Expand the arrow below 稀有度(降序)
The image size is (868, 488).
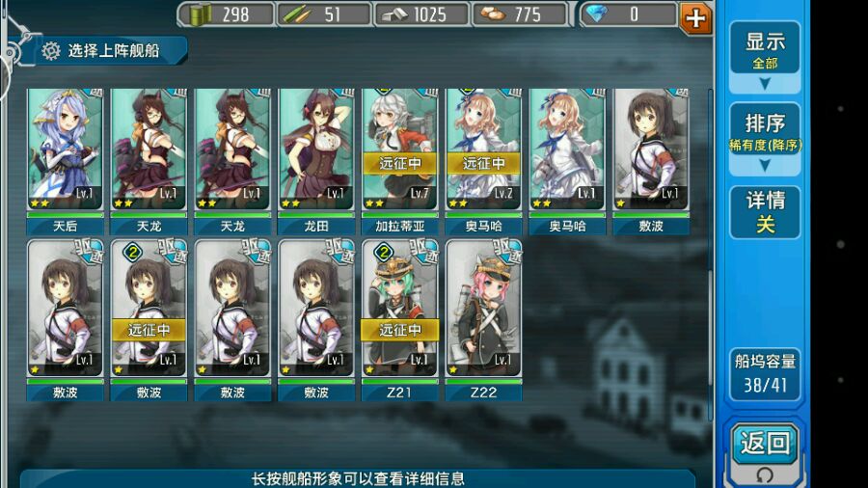click(x=765, y=165)
